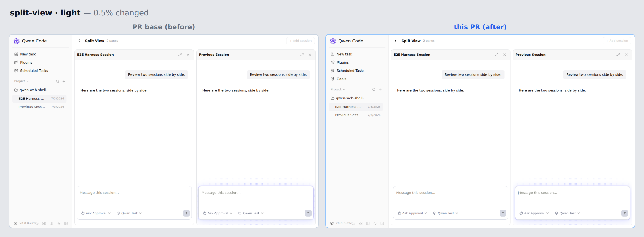
Task: Open Plugins in after window sidebar
Action: click(x=357, y=63)
